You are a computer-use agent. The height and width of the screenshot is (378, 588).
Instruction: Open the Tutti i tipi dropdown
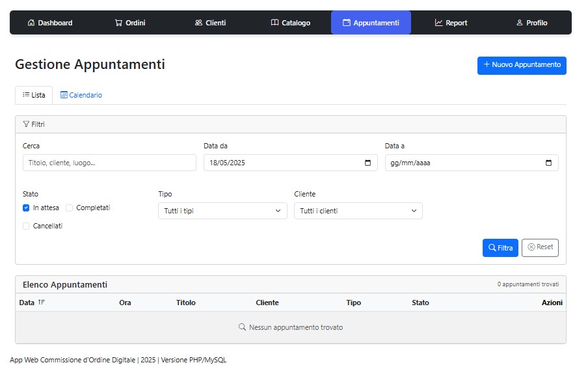click(x=222, y=211)
